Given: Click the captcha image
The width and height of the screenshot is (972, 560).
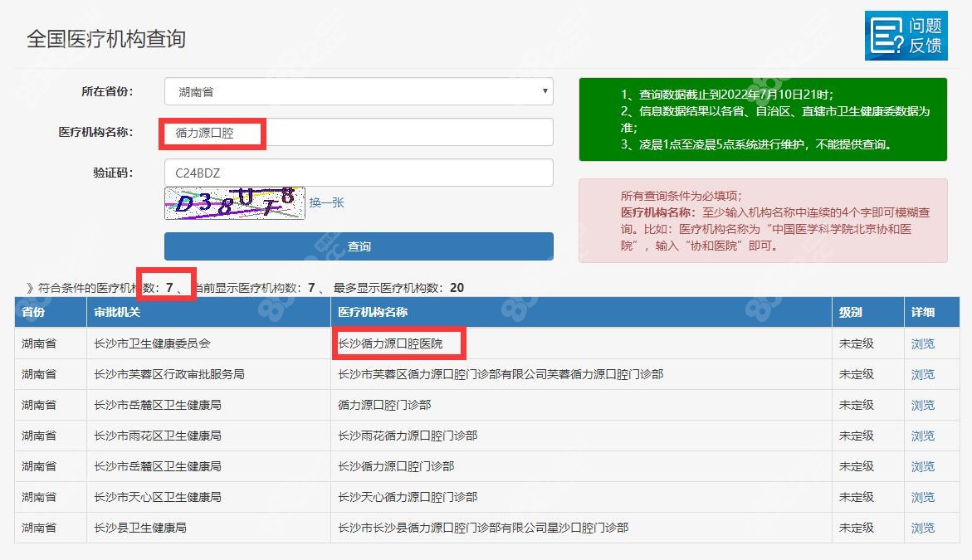Looking at the screenshot, I should pos(234,202).
